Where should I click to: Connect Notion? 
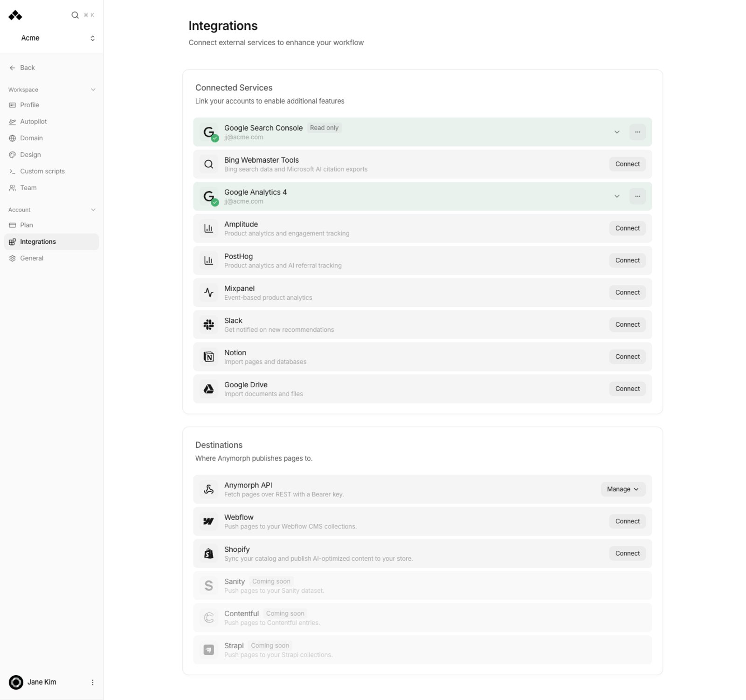627,357
